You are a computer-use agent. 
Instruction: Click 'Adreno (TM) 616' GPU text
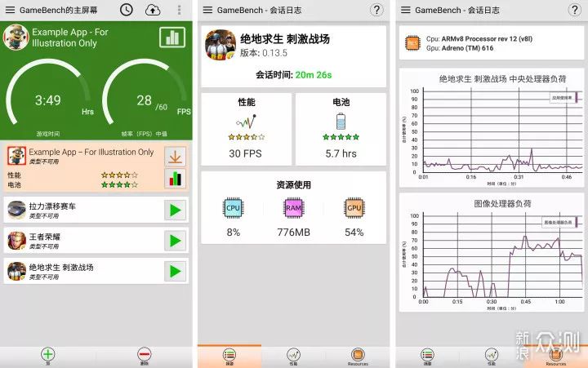(x=467, y=48)
